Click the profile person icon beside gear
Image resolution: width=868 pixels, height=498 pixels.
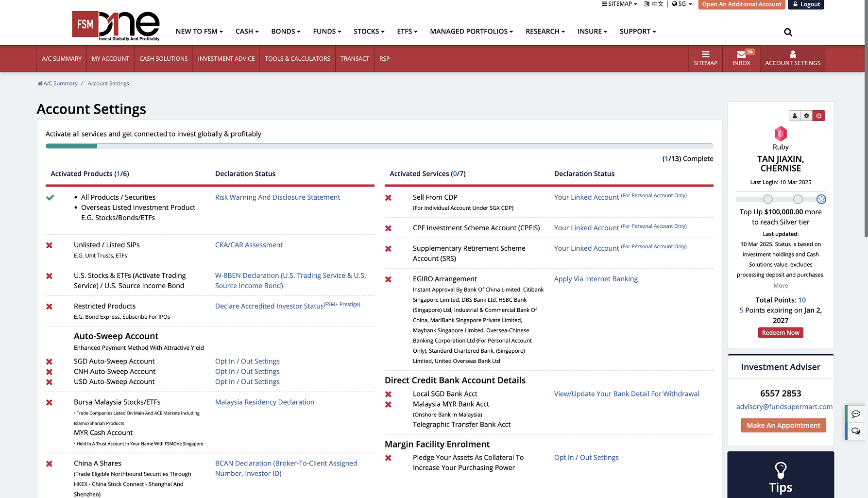coord(795,116)
